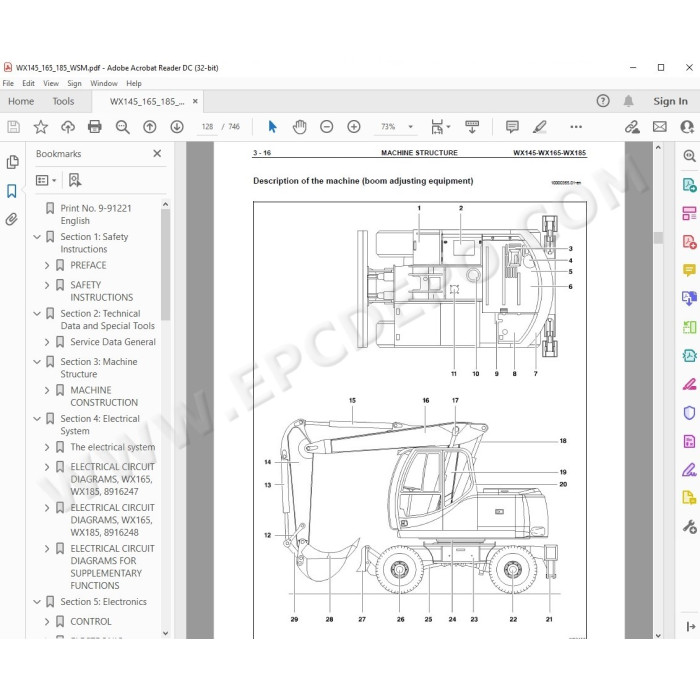Zoom in with plus icon
700x700 pixels.
(354, 127)
